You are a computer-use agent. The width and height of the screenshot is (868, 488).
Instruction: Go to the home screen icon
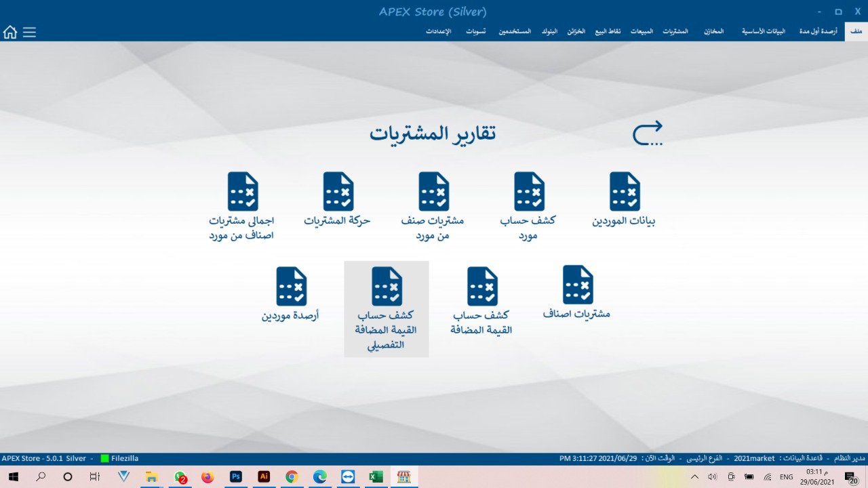(x=10, y=32)
